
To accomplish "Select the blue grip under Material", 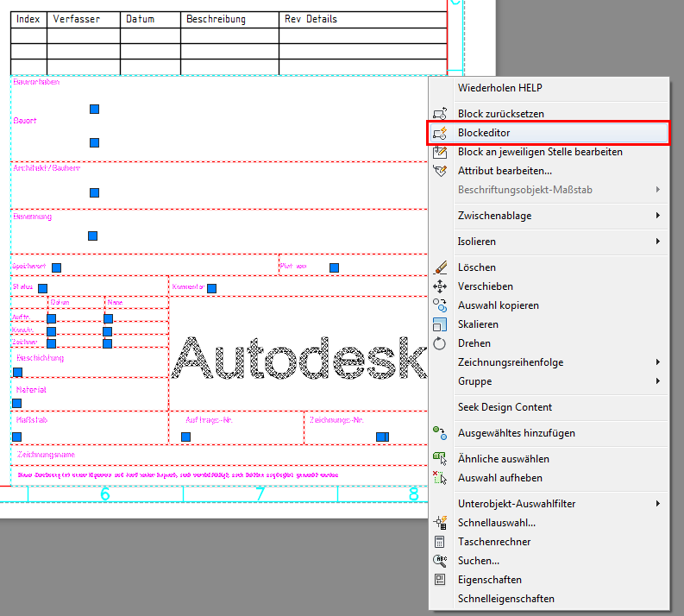I will tap(16, 403).
